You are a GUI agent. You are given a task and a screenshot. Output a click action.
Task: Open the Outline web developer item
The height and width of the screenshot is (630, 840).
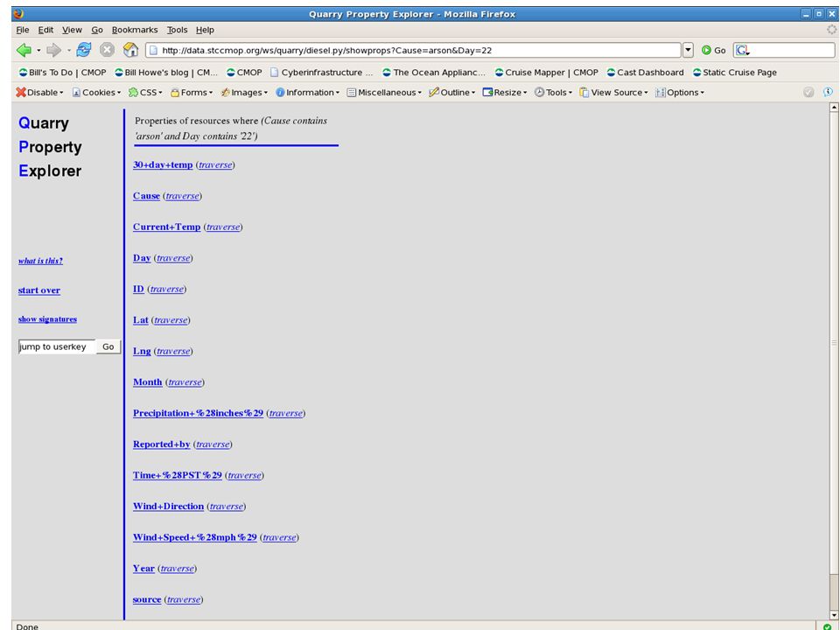[x=452, y=92]
